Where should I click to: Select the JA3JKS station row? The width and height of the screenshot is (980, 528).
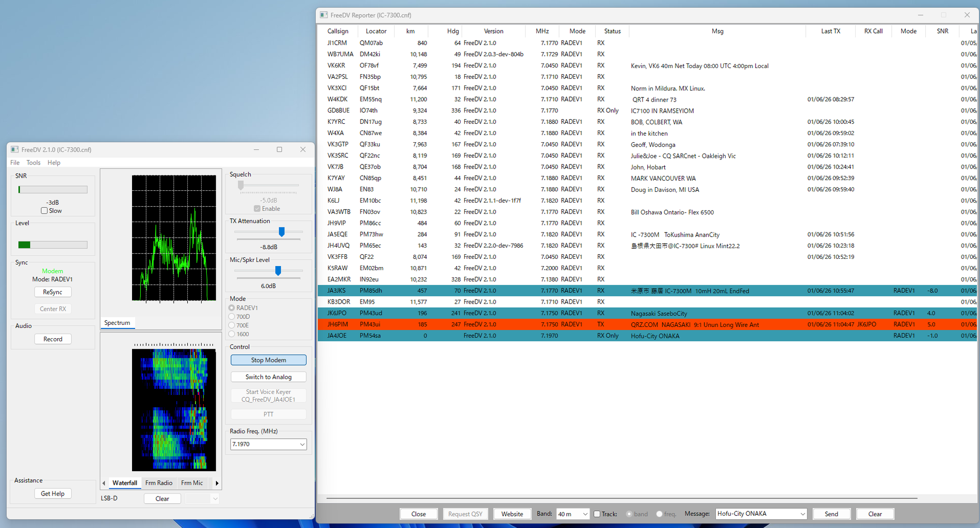click(647, 291)
